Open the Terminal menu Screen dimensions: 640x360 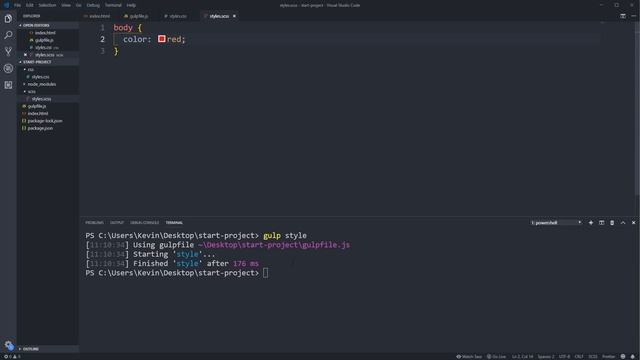pos(113,5)
